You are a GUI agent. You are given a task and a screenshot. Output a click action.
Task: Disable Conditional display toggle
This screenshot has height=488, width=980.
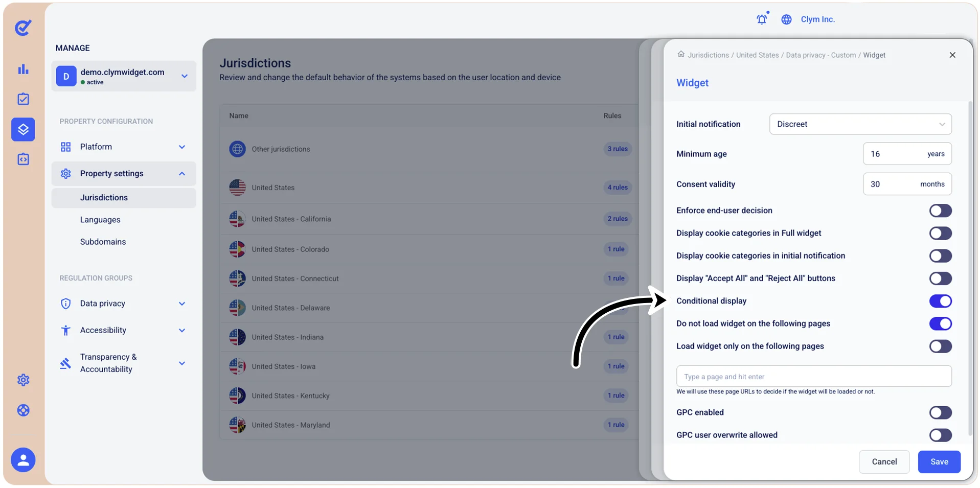point(940,301)
